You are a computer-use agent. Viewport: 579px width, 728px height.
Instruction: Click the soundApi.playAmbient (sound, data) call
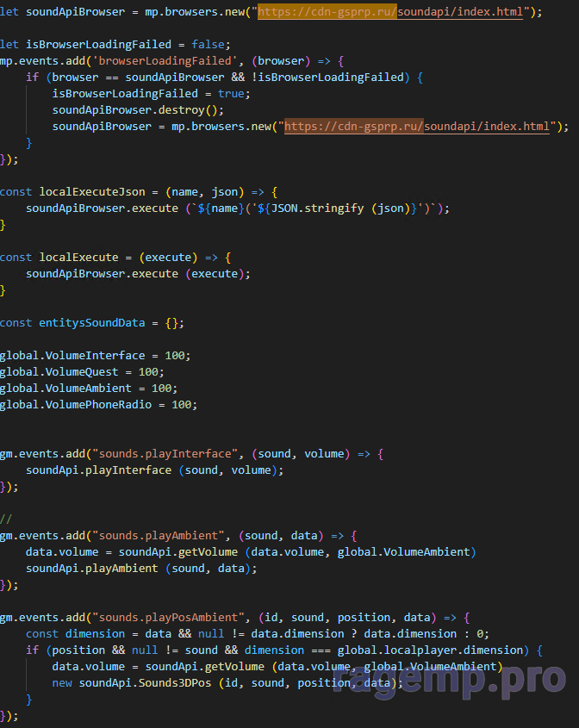point(141,569)
